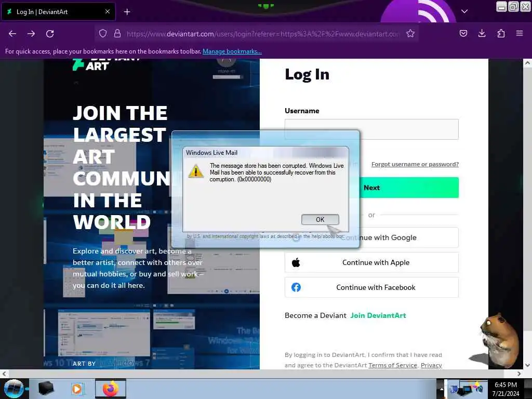Viewport: 532px width, 399px height.
Task: Bookmark this page with the star icon
Action: click(410, 34)
